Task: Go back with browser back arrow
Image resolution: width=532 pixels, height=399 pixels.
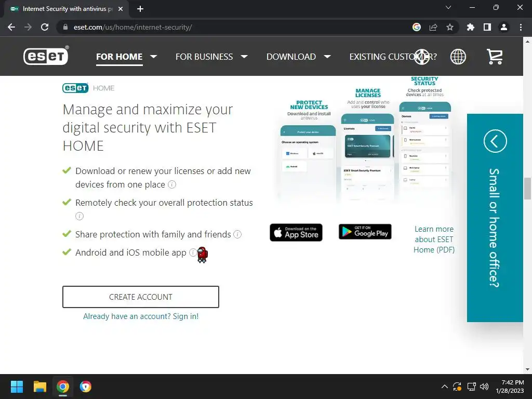Action: [11, 27]
